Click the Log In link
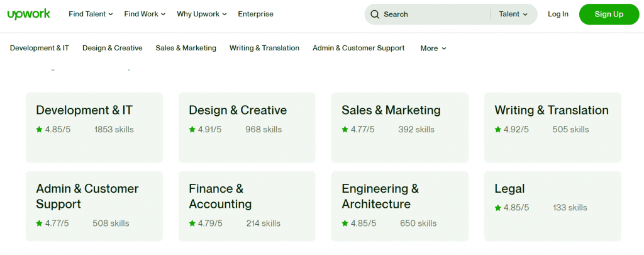 [x=558, y=14]
